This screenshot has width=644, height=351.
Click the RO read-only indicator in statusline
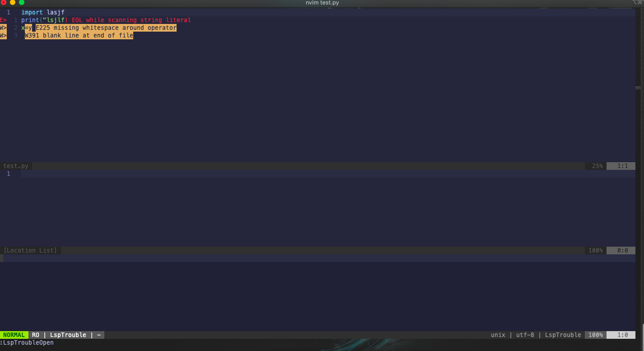coord(35,335)
